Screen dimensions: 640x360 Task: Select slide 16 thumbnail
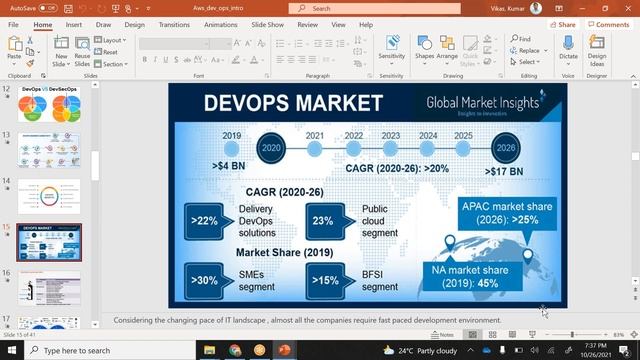point(49,288)
